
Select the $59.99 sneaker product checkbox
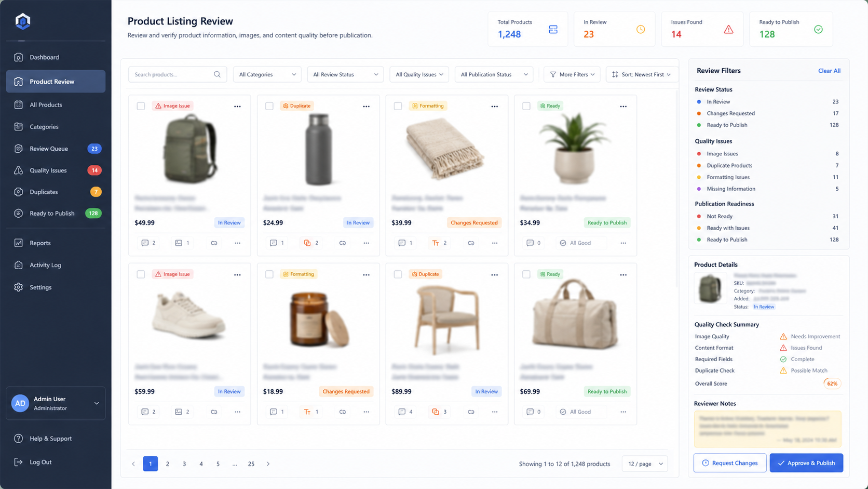141,274
